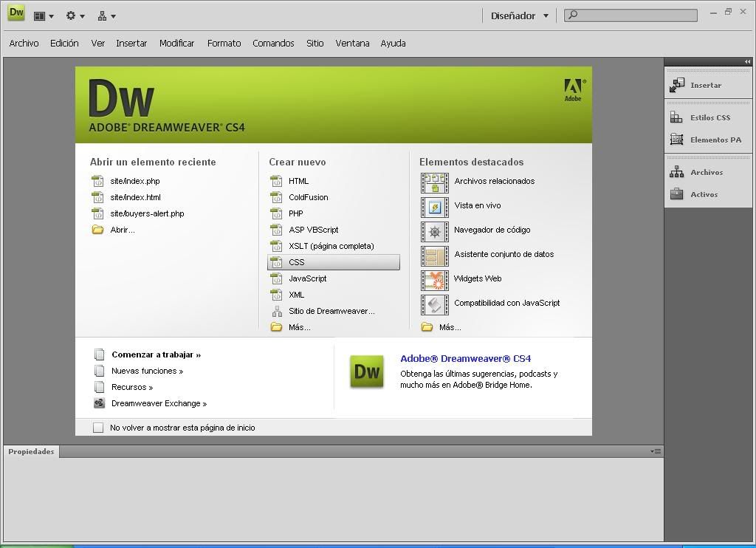Click the XSLT (página completa) file icon

[276, 246]
